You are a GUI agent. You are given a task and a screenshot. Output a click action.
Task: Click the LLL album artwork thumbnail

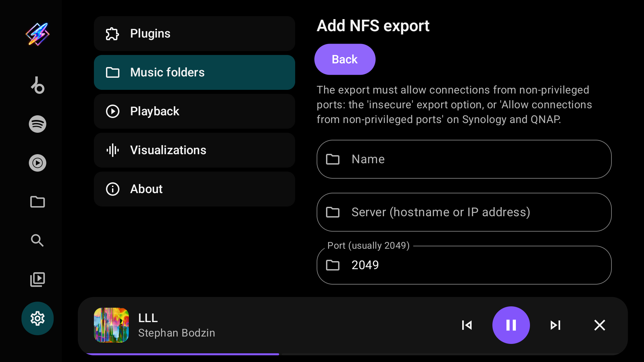[x=111, y=325]
